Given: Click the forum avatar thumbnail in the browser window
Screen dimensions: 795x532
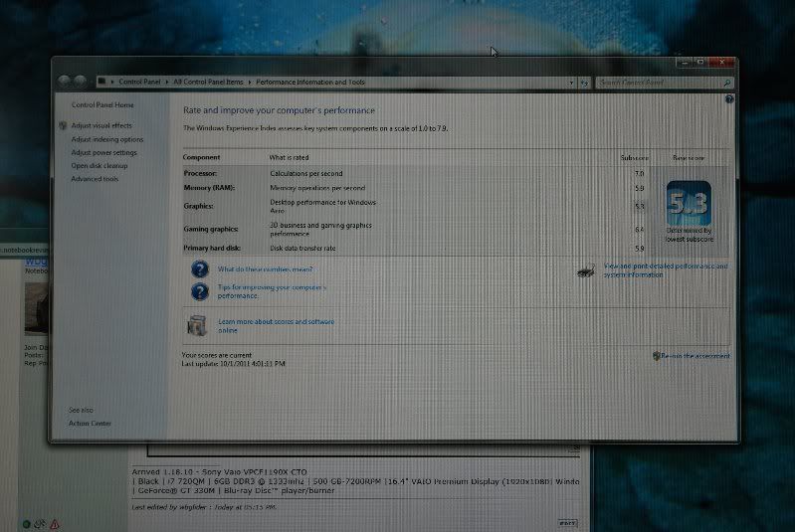Looking at the screenshot, I should 37,308.
